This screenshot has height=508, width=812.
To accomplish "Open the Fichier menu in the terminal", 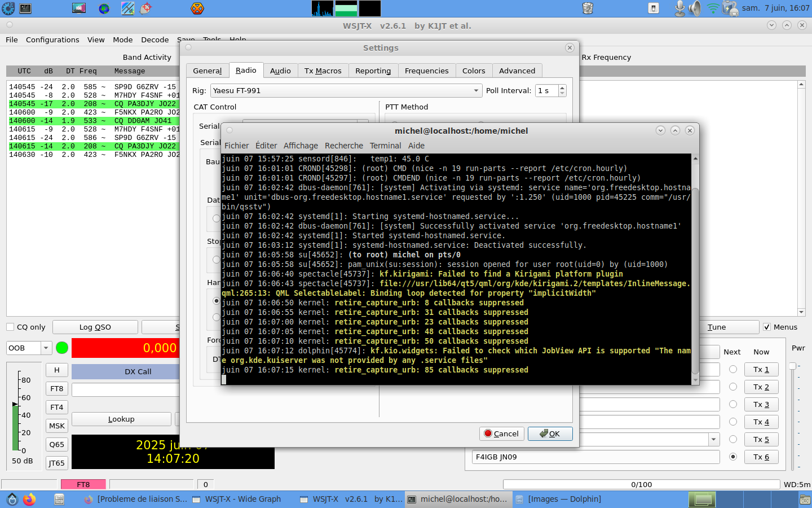I will click(237, 146).
